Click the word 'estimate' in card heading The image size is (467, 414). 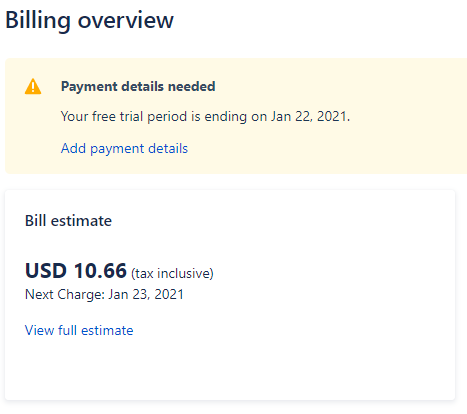click(81, 221)
